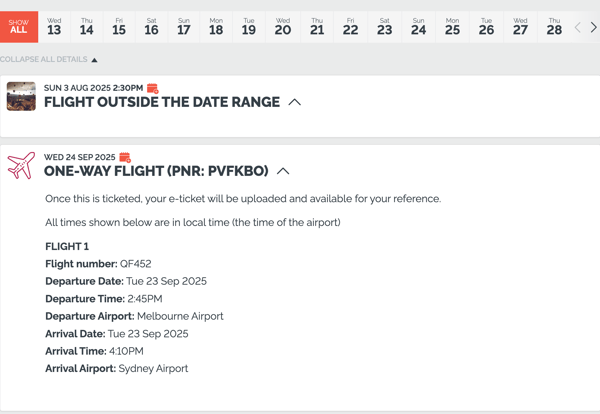Click the add-to-calendar icon beside Wed 24 Sep 2025
The height and width of the screenshot is (414, 600).
125,157
